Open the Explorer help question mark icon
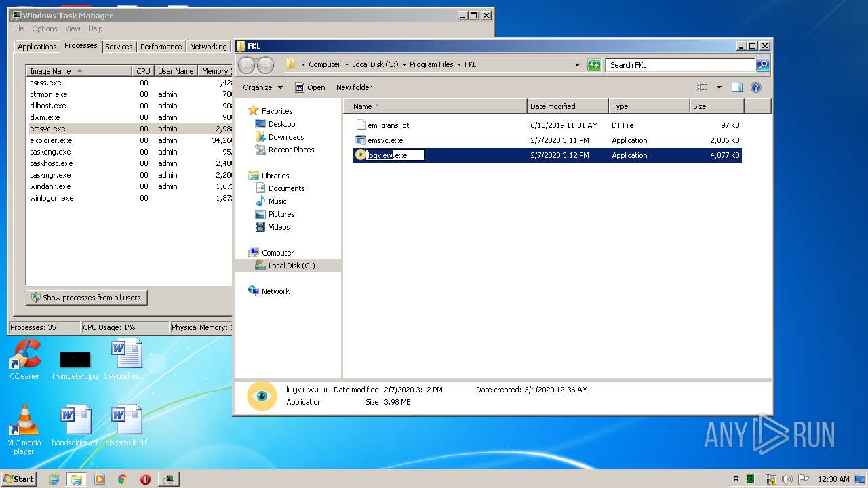 (x=756, y=87)
